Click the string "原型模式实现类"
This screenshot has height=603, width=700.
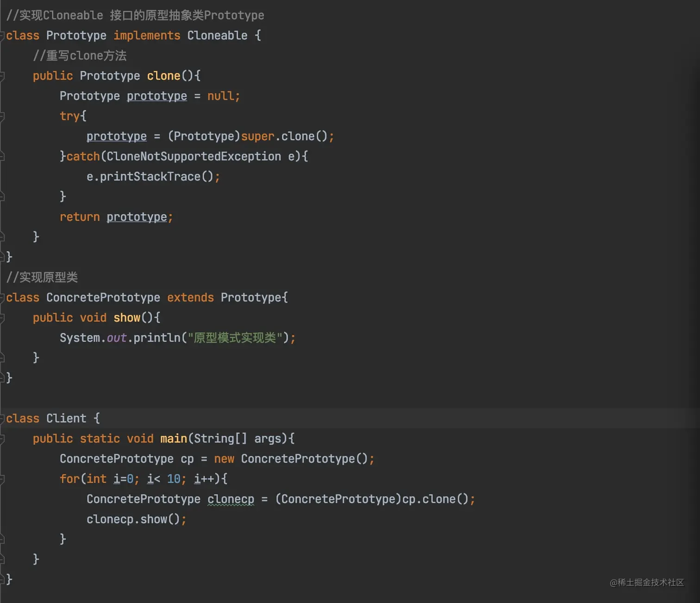[235, 338]
